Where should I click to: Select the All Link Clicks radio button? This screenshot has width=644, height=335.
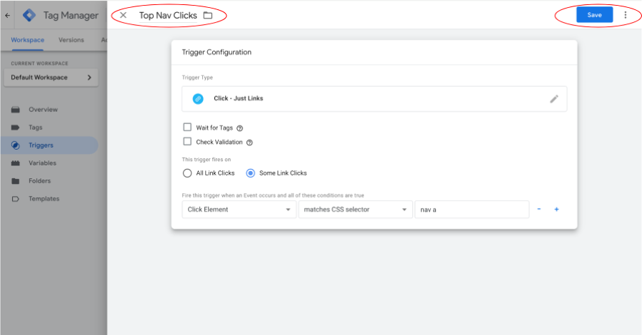click(187, 173)
